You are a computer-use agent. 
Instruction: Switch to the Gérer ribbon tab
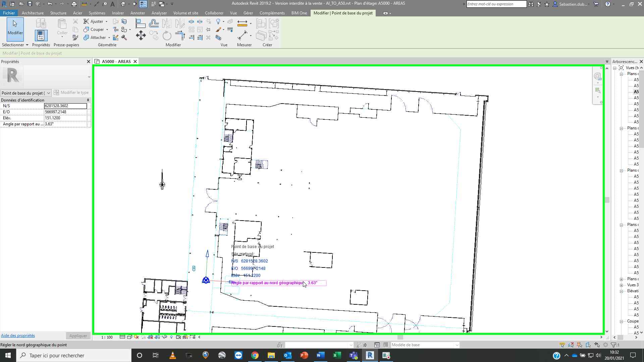[x=248, y=13]
